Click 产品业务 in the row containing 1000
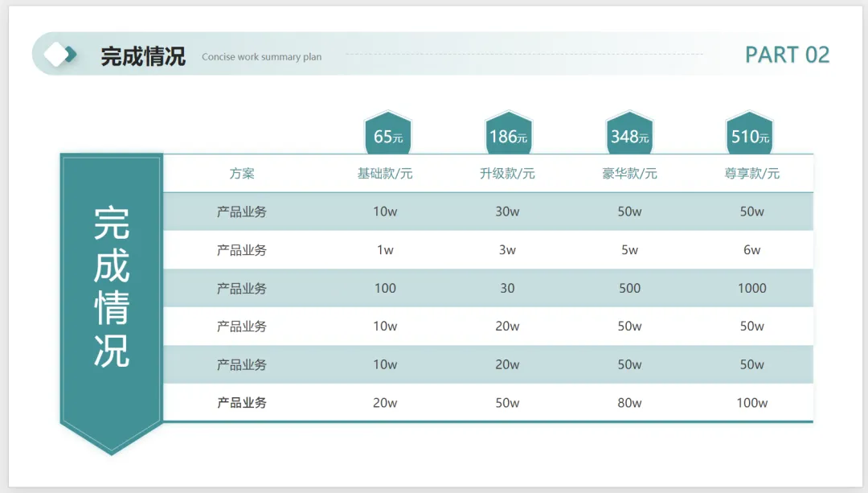Screen dimensions: 868x493 pos(242,288)
